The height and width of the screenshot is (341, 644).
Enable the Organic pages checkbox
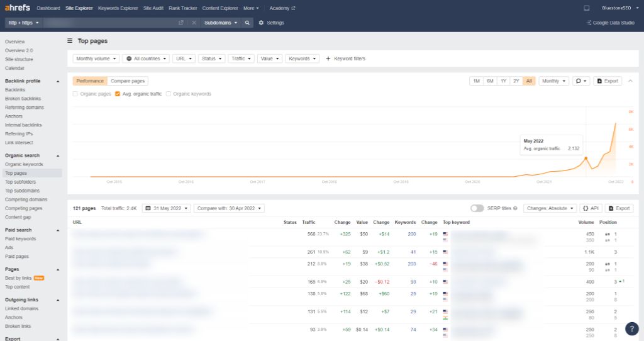[x=76, y=94]
